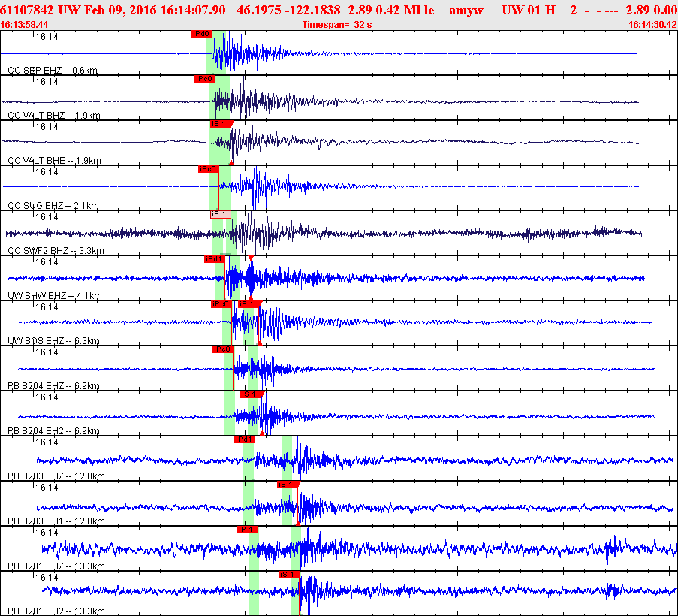
Task: Click the 16:14 time tick on SWF2 BHZ row
Action: pos(47,217)
